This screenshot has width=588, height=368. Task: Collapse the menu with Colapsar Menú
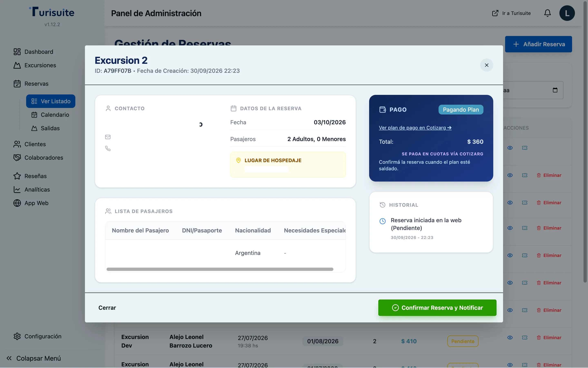tap(33, 358)
